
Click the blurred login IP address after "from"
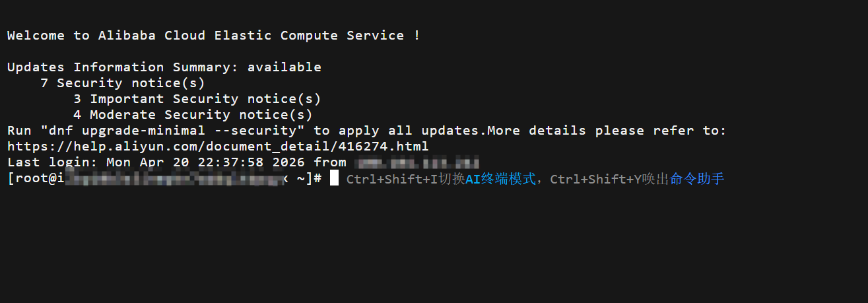click(416, 162)
